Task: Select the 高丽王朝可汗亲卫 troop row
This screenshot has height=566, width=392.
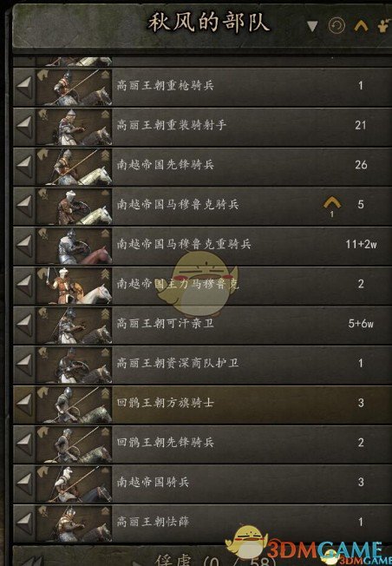Action: click(x=203, y=325)
